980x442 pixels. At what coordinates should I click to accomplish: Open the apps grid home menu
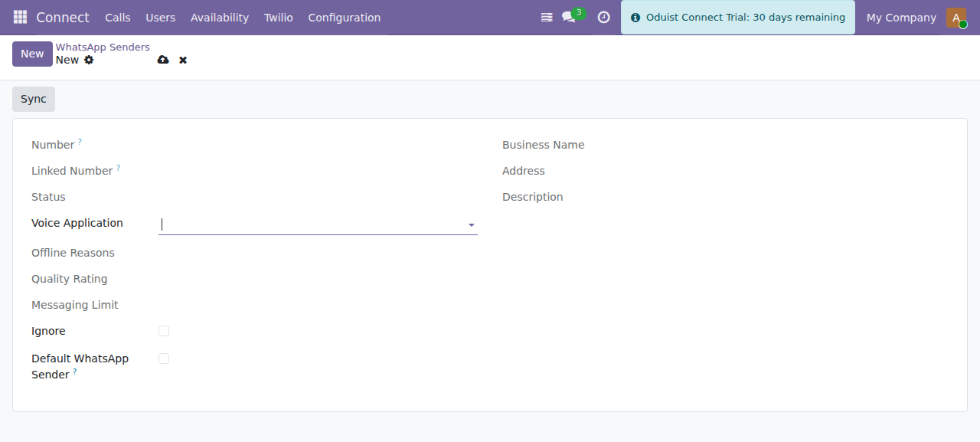(x=20, y=17)
